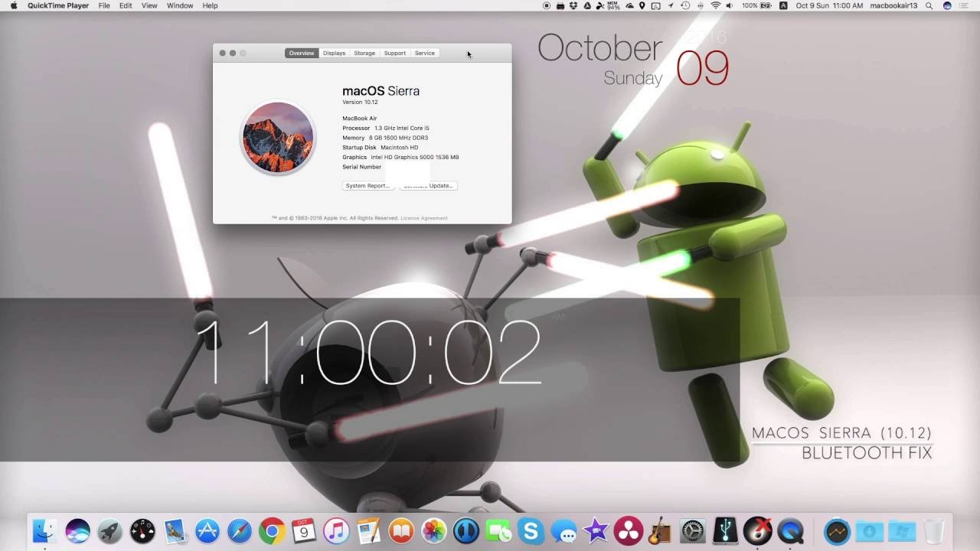Viewport: 980px width, 551px height.
Task: Click the Software Update button
Action: pyautogui.click(x=429, y=185)
